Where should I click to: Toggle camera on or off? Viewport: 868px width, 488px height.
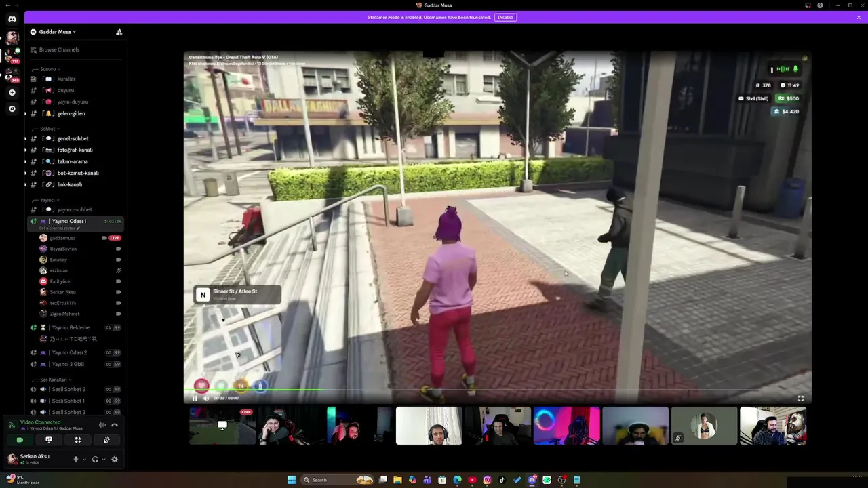click(20, 440)
